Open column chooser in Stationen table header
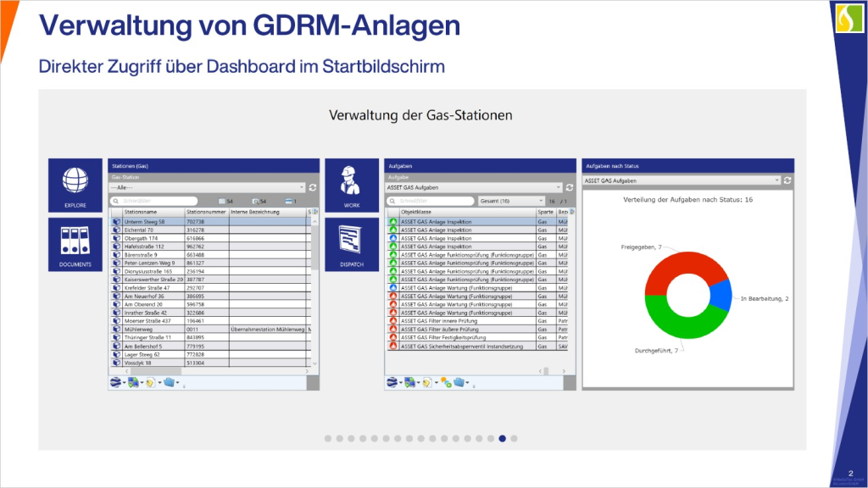Screen dimensions: 868x488 click(x=314, y=211)
